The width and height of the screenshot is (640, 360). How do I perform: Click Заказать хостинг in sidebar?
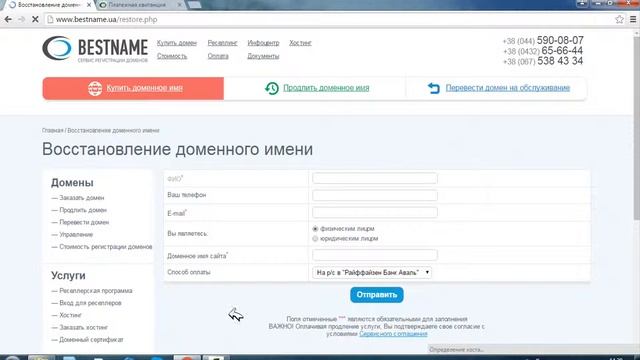point(83,328)
